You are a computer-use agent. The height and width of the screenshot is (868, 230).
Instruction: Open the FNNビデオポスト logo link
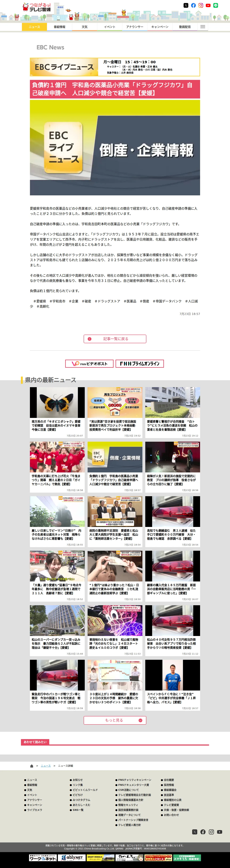click(x=90, y=364)
